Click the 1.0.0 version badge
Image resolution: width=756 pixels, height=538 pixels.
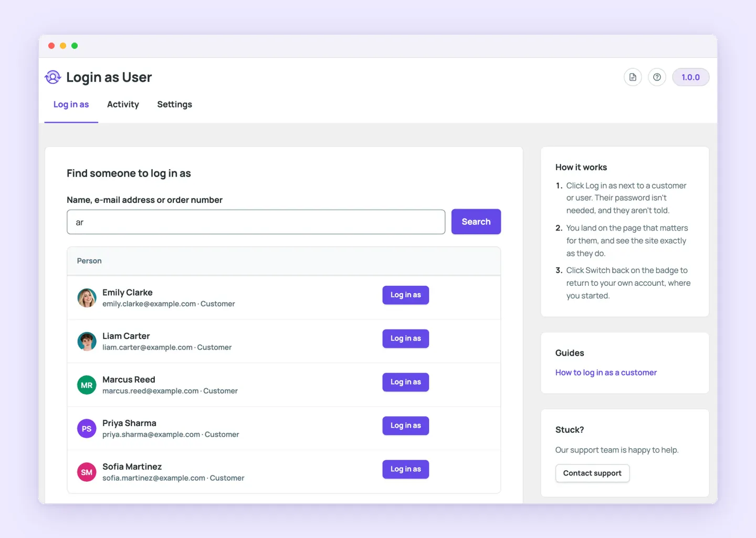pyautogui.click(x=690, y=77)
